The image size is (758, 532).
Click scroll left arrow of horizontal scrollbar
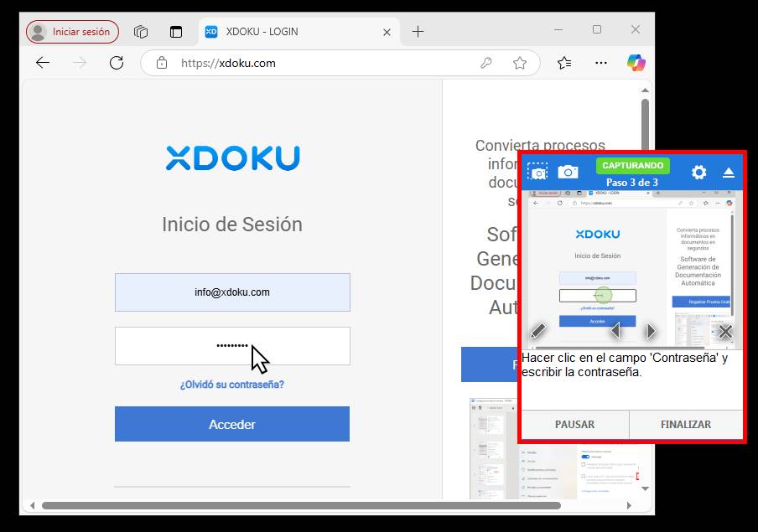[33, 505]
